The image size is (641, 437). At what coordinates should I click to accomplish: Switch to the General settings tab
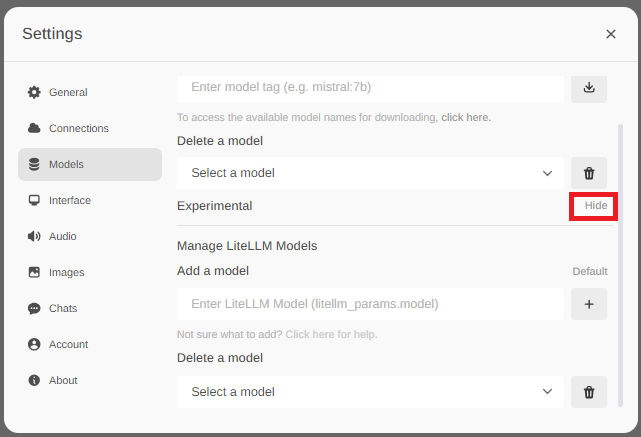pyautogui.click(x=68, y=92)
